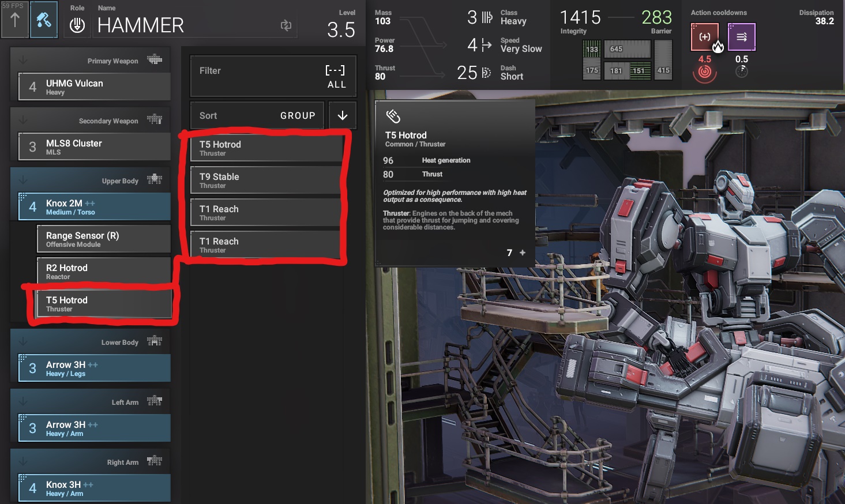Viewport: 845px width, 504px height.
Task: Click the Secondary Weapon mech icon
Action: (155, 119)
